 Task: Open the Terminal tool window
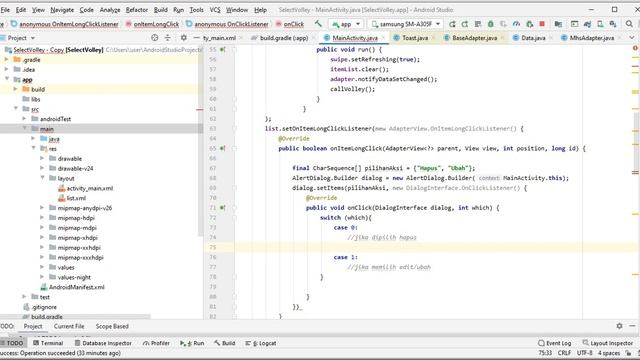click(48, 343)
